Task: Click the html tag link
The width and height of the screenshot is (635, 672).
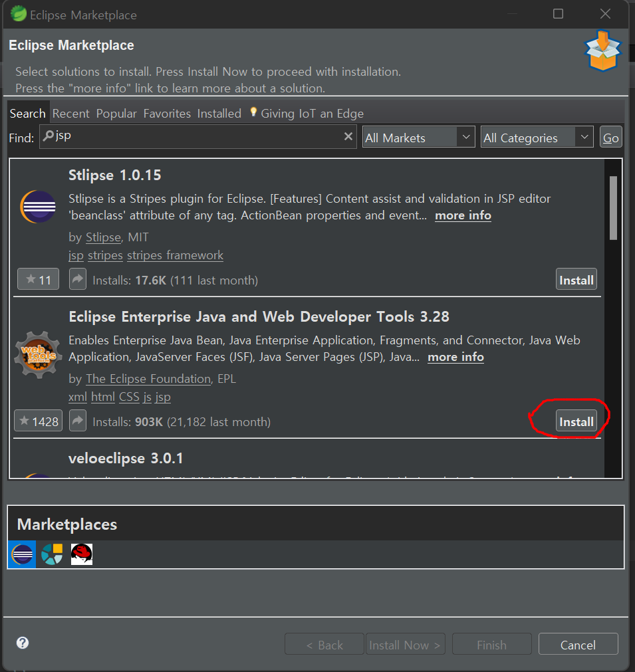Action: [x=103, y=397]
